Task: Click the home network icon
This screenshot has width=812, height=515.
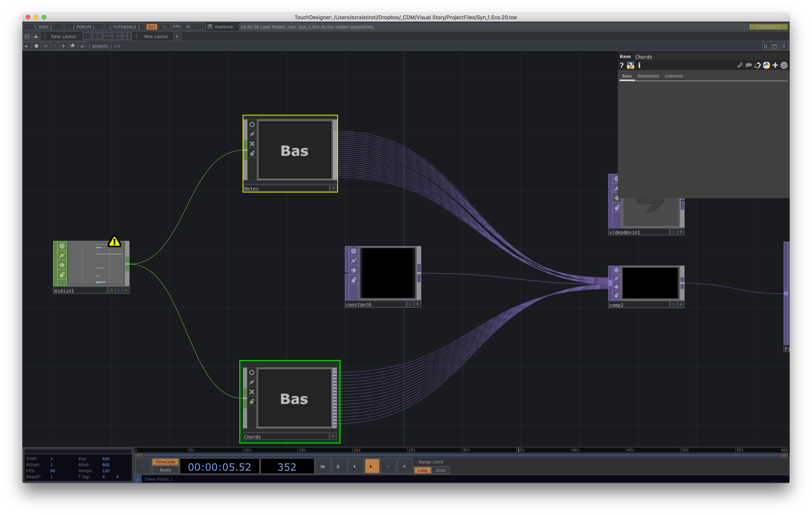Action: (82, 46)
